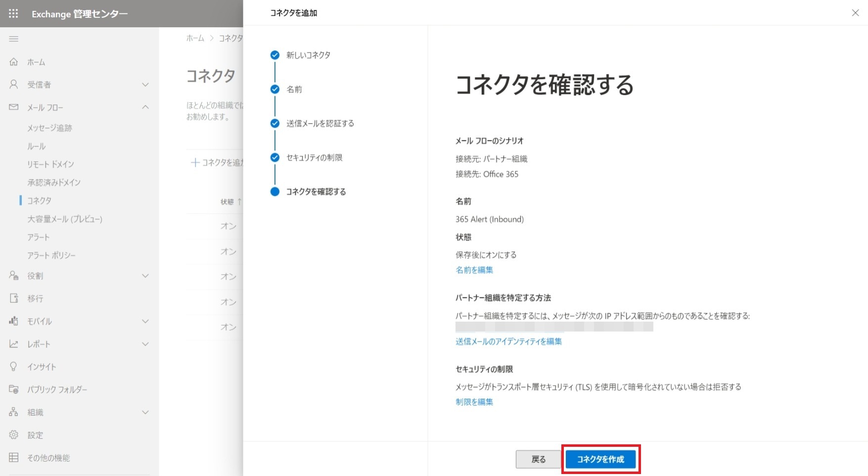Click the 受信者 person icon
Image resolution: width=868 pixels, height=476 pixels.
tap(14, 85)
